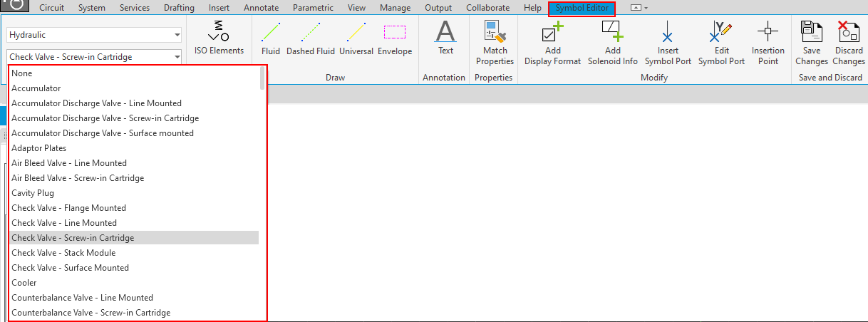This screenshot has height=322, width=868.
Task: Choose Cooler from the list
Action: tap(134, 283)
